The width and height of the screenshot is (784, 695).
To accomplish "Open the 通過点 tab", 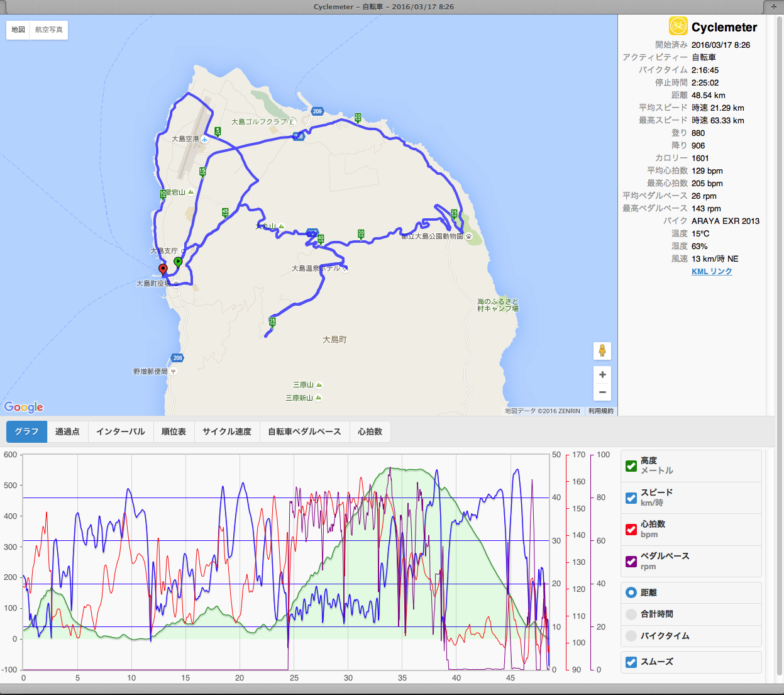I will pos(67,431).
